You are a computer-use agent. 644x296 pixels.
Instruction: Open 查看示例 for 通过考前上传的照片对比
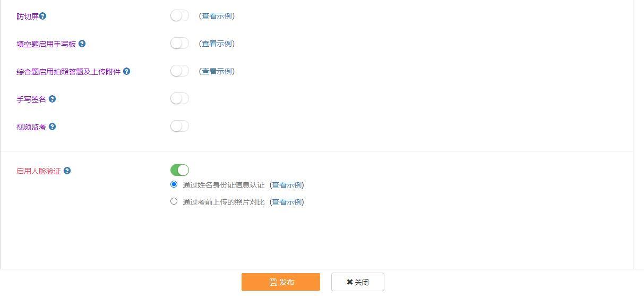tap(287, 202)
